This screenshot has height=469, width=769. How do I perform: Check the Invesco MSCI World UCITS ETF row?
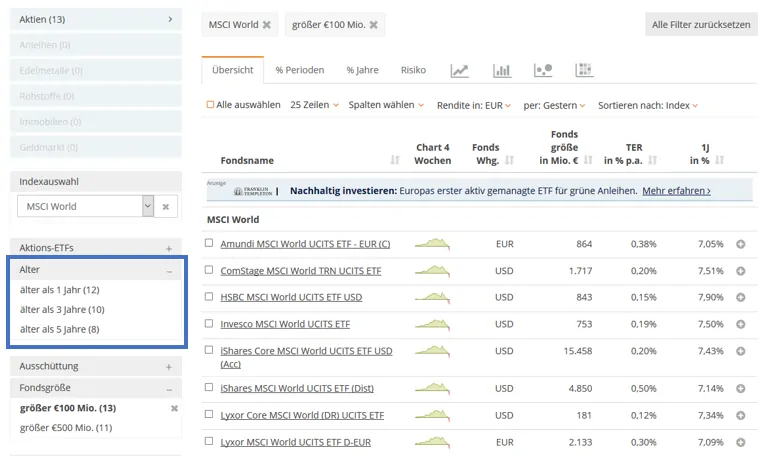click(x=209, y=323)
